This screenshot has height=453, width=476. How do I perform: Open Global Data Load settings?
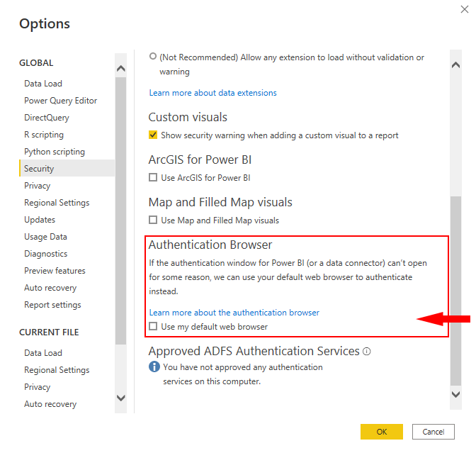pyautogui.click(x=43, y=84)
